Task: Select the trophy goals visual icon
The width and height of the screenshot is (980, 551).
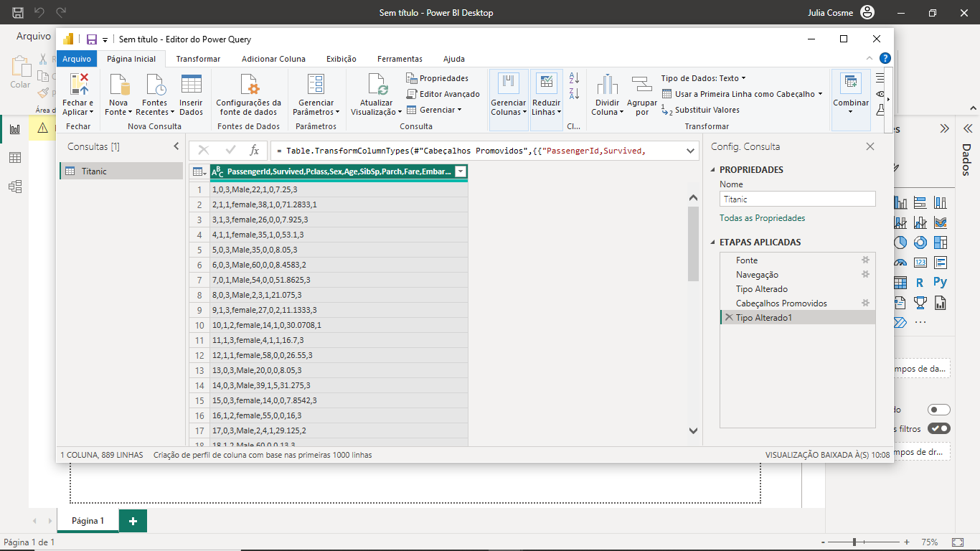Action: [x=920, y=303]
